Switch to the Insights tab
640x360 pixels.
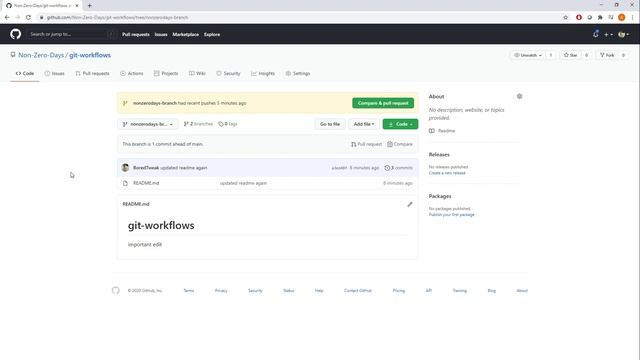[x=263, y=73]
